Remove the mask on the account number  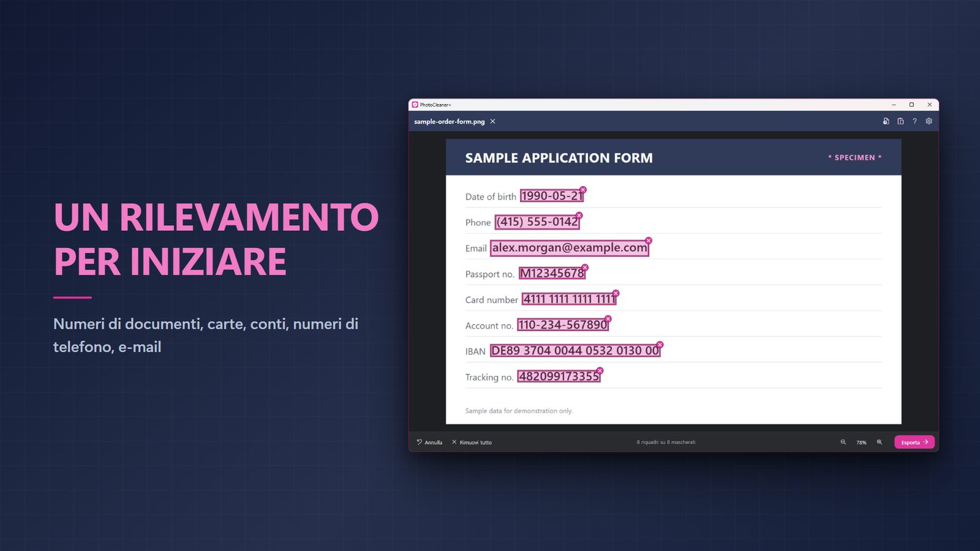pos(608,319)
